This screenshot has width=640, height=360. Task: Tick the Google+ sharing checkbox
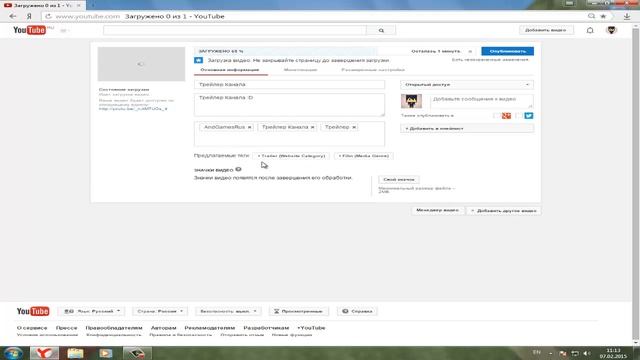(x=497, y=116)
